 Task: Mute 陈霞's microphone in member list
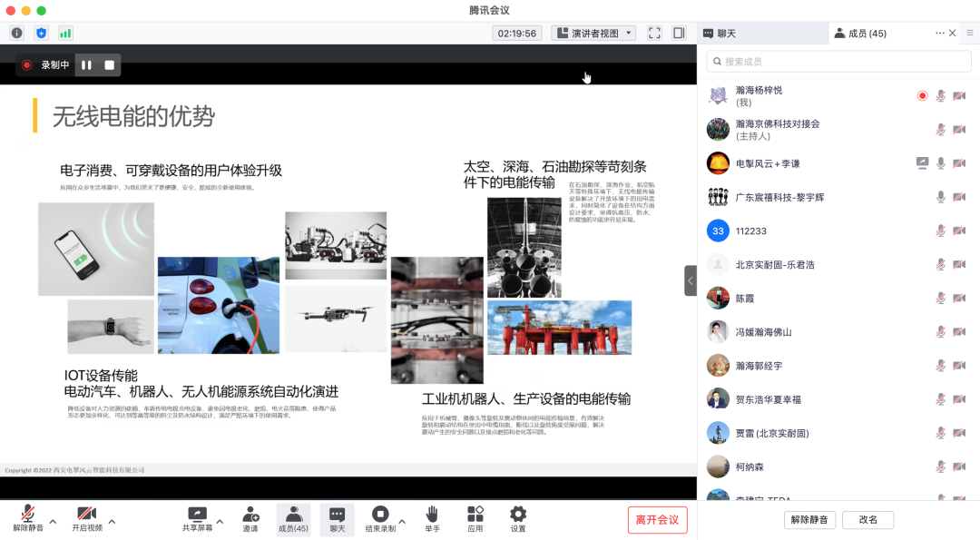coord(941,299)
